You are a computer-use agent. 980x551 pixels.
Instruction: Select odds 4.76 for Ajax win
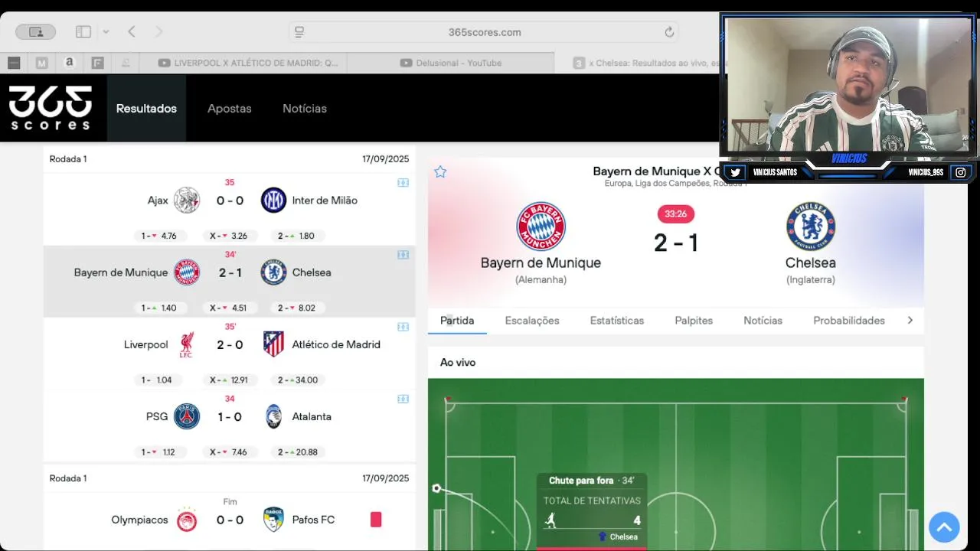[158, 236]
